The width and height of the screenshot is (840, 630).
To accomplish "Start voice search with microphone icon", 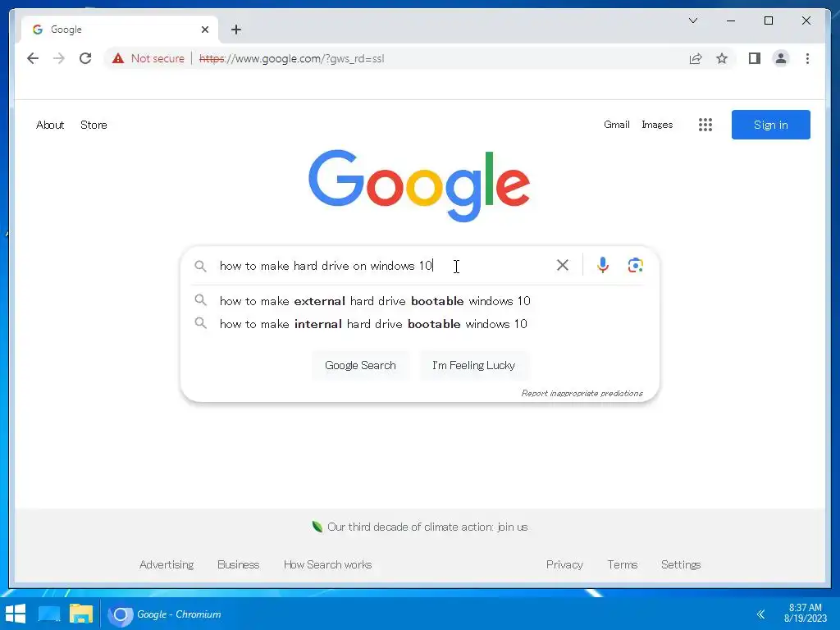I will click(603, 265).
